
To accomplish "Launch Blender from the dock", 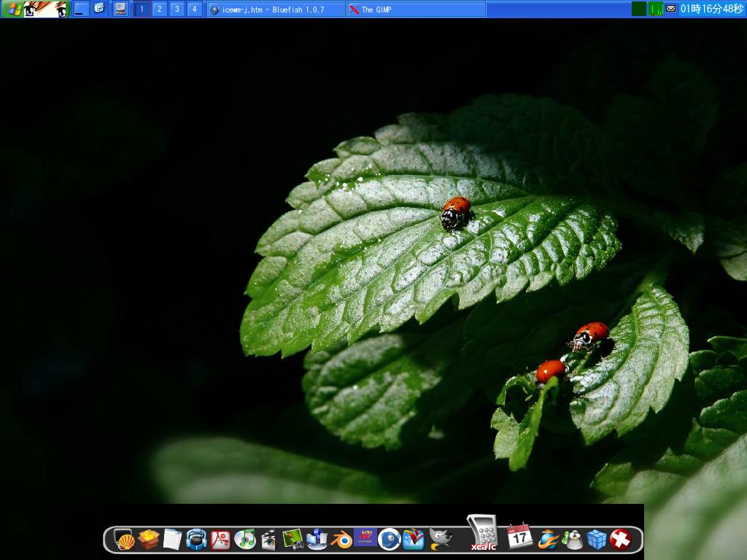I will click(341, 540).
